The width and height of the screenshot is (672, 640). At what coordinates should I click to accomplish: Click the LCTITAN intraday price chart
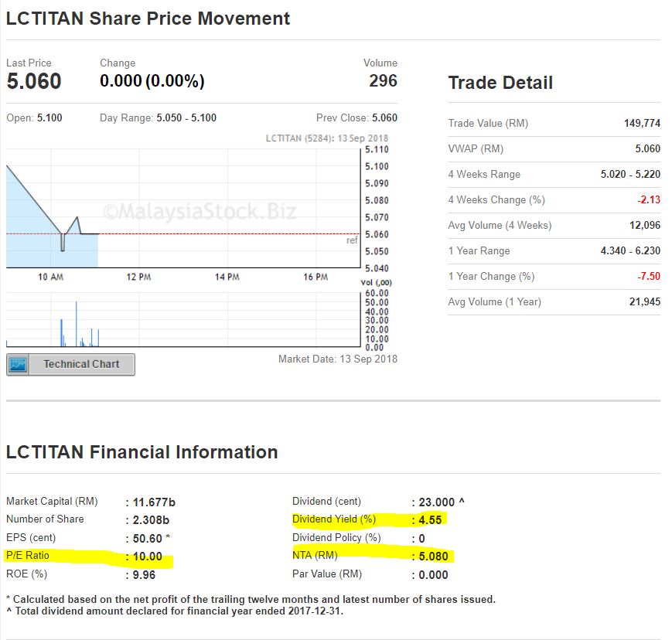tap(183, 209)
